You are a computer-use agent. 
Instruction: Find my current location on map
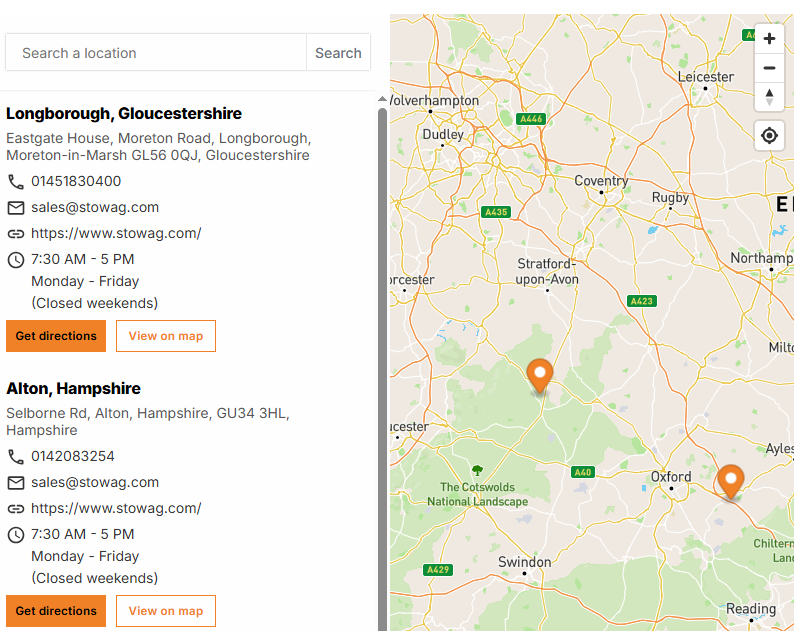point(769,135)
